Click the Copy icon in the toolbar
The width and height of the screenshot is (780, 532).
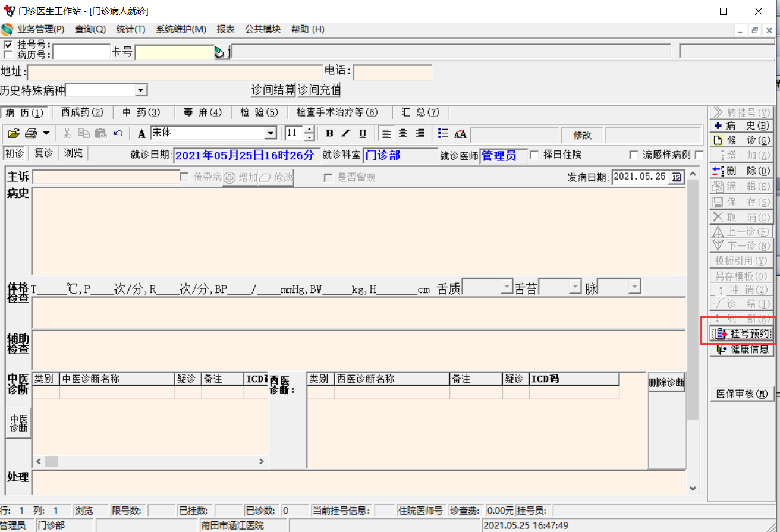84,133
